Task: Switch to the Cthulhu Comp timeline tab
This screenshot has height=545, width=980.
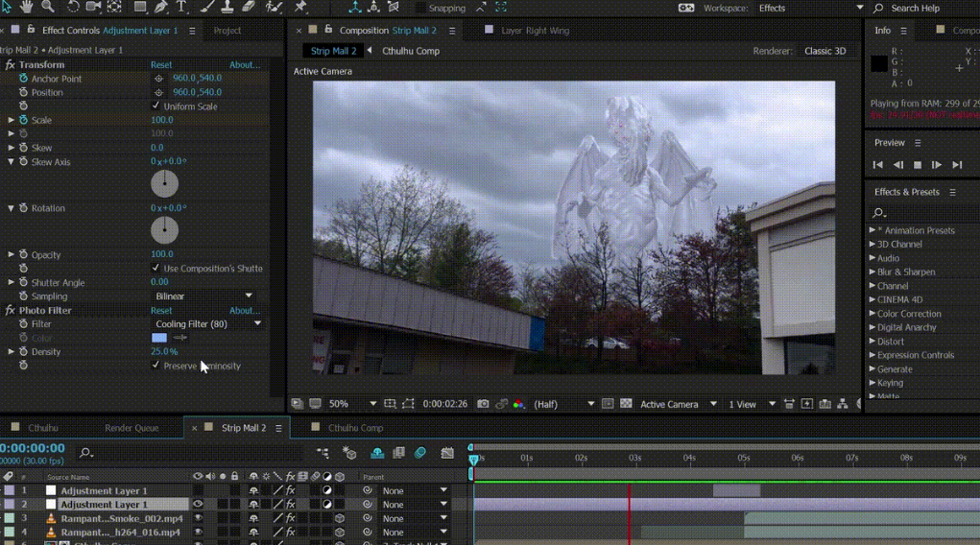Action: point(355,428)
